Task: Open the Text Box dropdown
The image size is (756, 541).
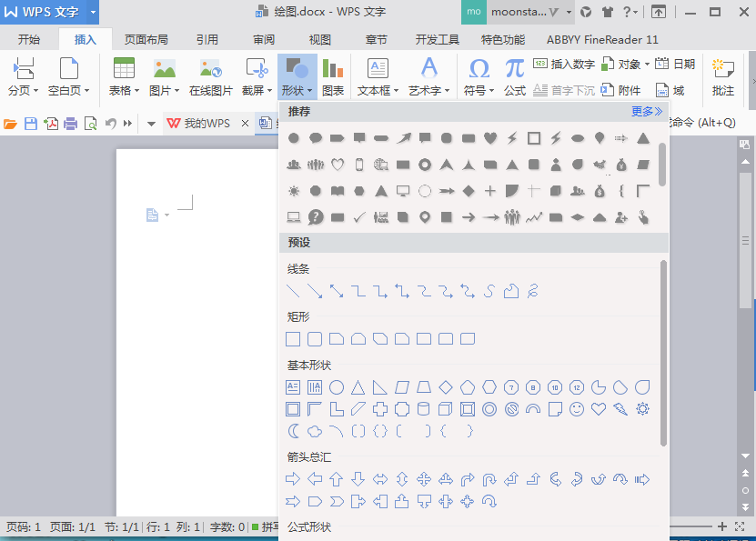Action: click(x=378, y=76)
